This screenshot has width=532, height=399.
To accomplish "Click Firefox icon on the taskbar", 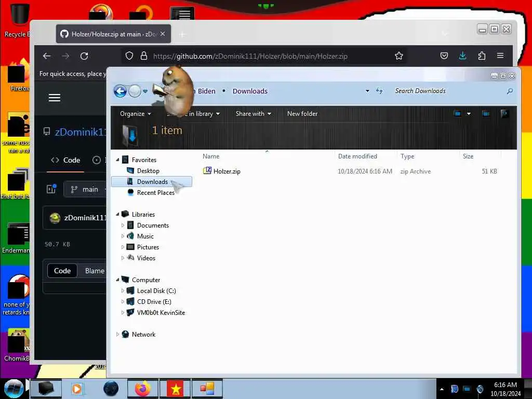I will (143, 389).
